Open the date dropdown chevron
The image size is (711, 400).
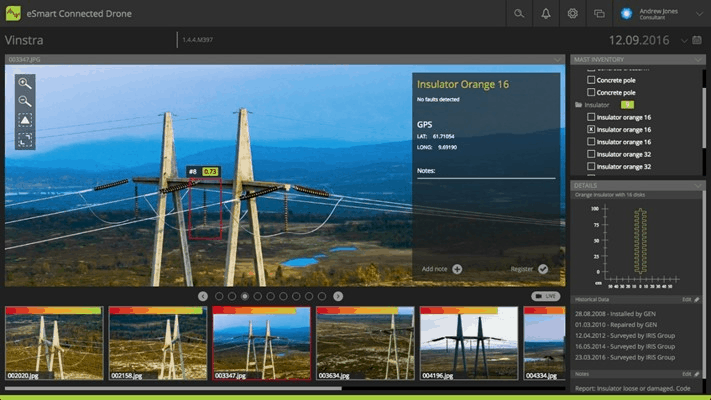click(x=684, y=41)
